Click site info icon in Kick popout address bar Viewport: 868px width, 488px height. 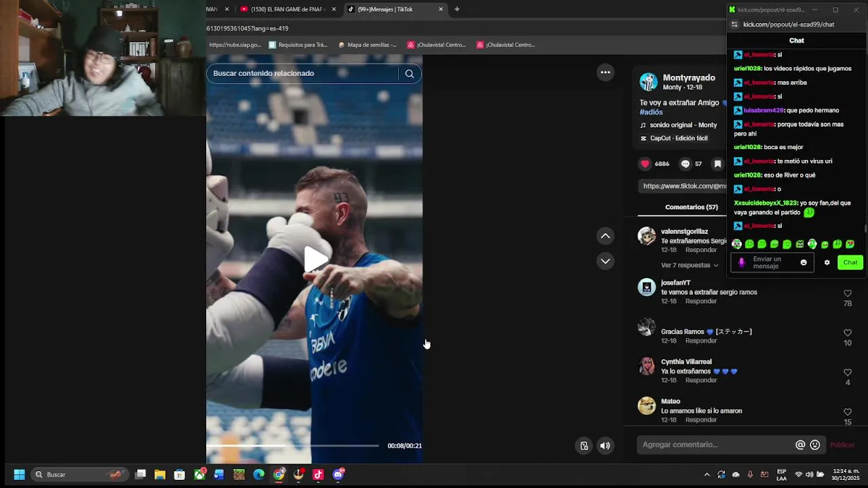[734, 24]
